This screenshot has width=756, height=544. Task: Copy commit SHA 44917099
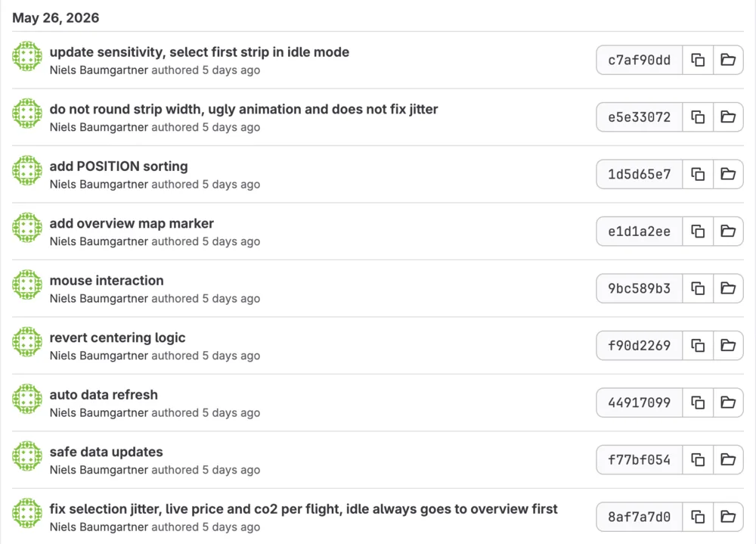click(698, 403)
